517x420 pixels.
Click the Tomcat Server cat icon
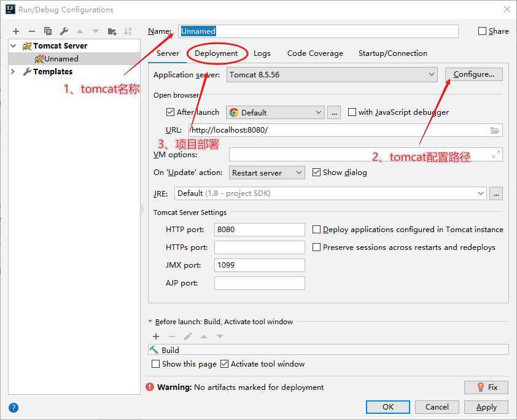[x=27, y=46]
